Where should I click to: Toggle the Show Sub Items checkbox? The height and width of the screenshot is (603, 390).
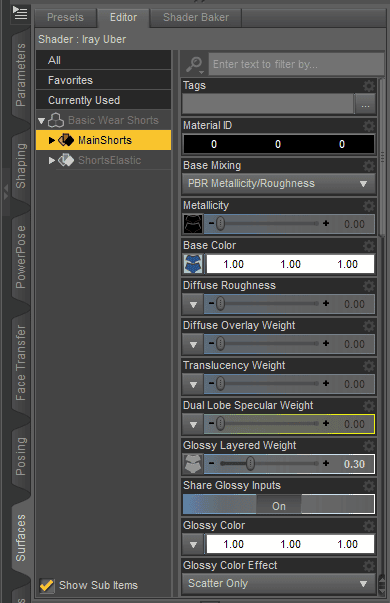coord(47,585)
